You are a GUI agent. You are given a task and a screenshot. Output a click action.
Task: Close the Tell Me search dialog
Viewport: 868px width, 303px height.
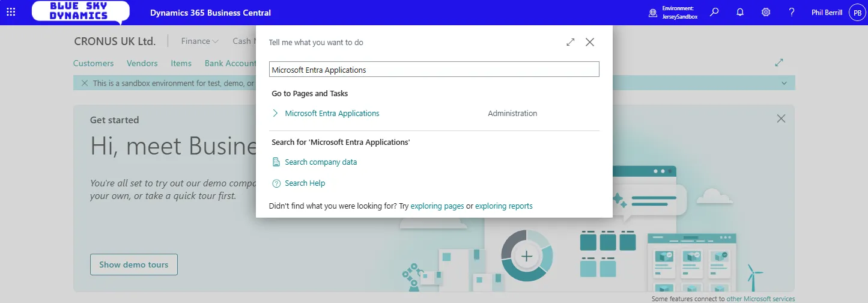590,42
